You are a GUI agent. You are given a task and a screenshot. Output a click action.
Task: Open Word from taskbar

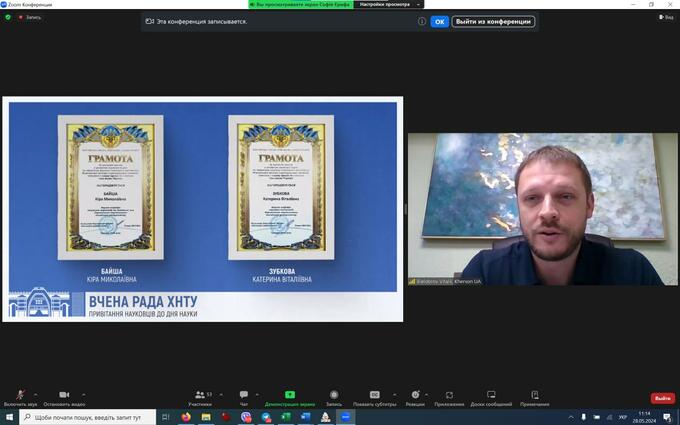tap(306, 417)
